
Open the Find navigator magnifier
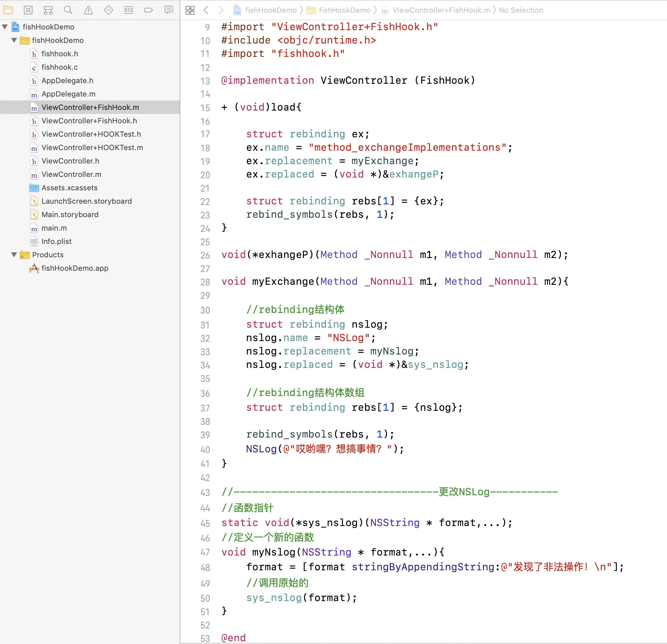pyautogui.click(x=68, y=10)
